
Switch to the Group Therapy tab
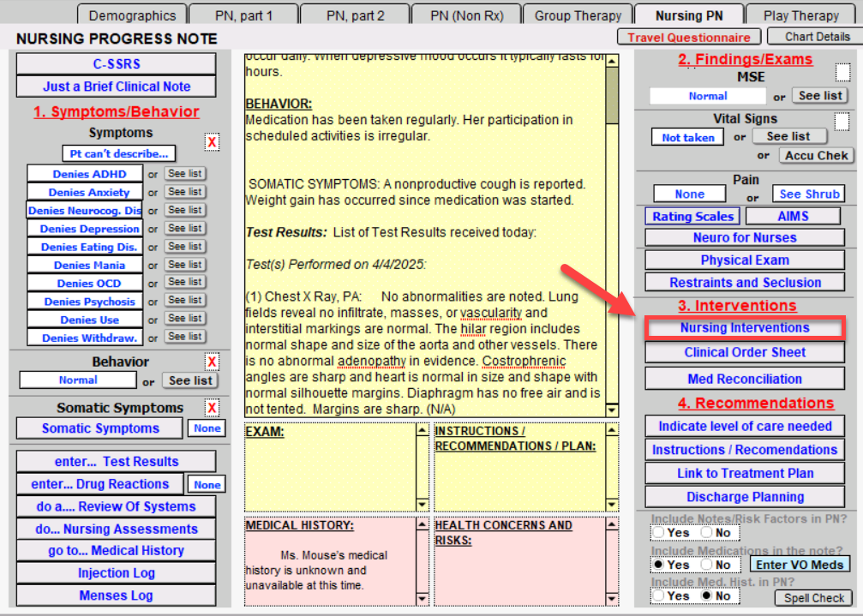click(578, 15)
